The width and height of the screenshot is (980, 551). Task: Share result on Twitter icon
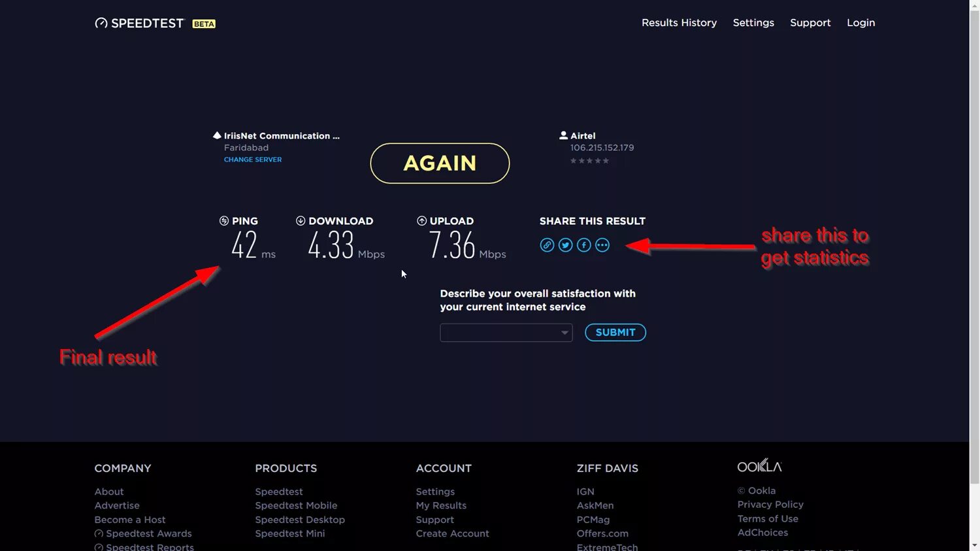pyautogui.click(x=566, y=245)
